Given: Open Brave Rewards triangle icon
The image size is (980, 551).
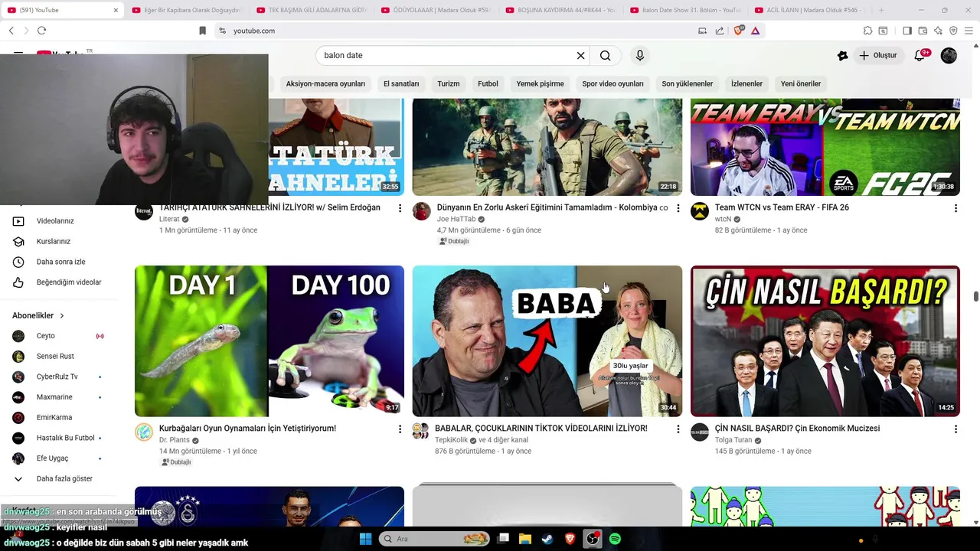Looking at the screenshot, I should click(756, 31).
